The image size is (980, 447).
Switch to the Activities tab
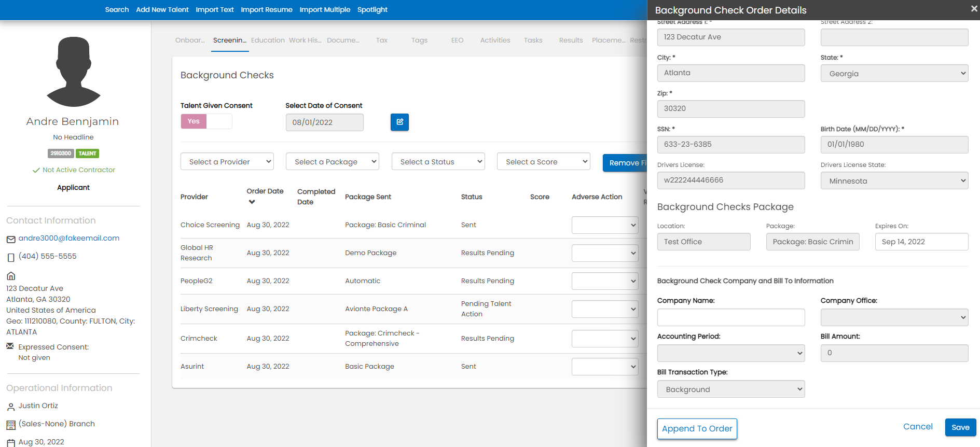(x=495, y=40)
